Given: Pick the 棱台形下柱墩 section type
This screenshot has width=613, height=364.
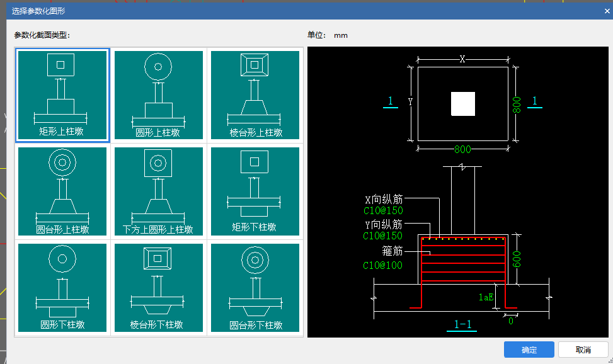Looking at the screenshot, I should click(159, 288).
